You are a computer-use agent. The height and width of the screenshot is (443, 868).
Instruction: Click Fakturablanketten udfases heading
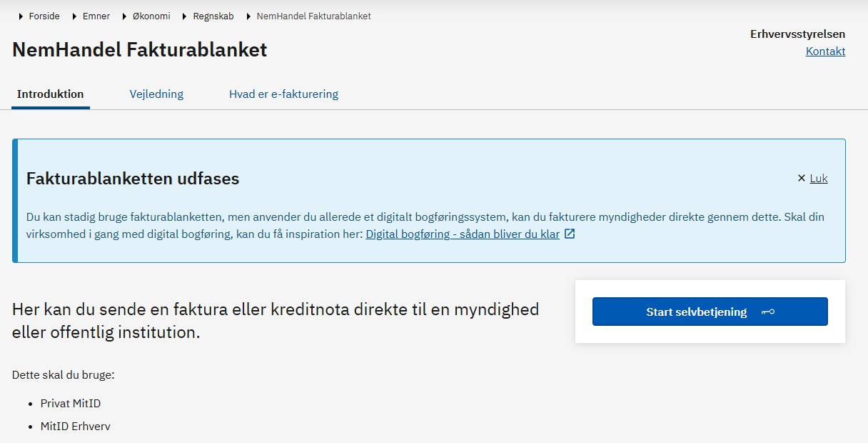(x=133, y=179)
